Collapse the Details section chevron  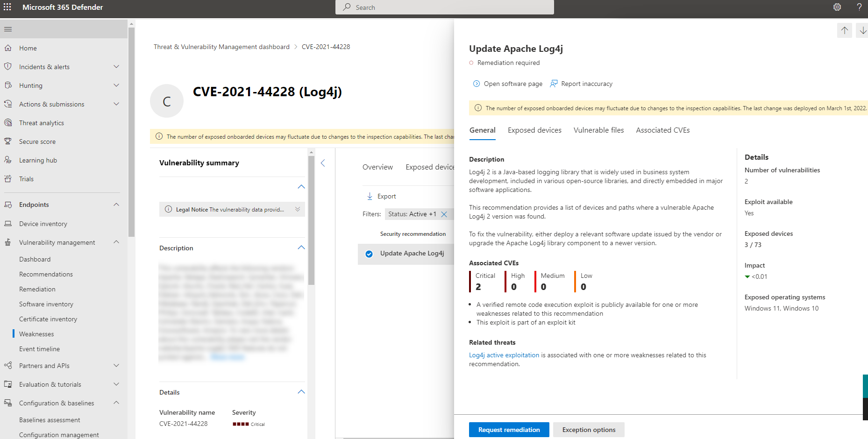301,392
